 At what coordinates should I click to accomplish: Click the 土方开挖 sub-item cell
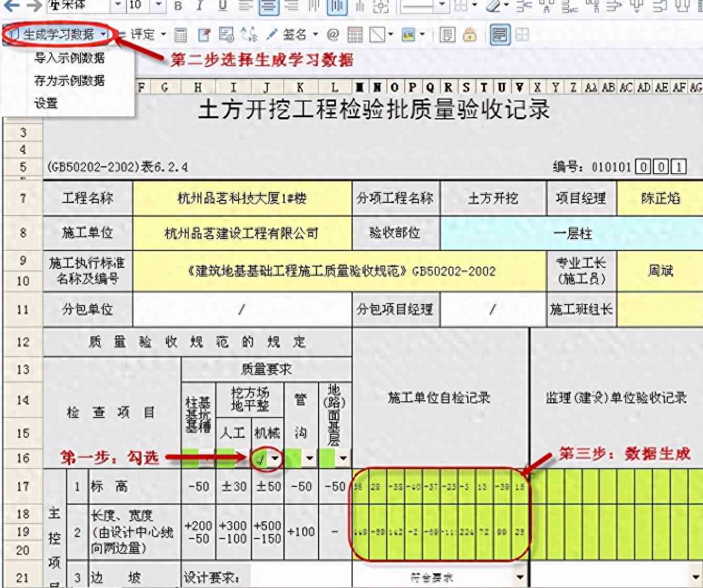pyautogui.click(x=493, y=198)
